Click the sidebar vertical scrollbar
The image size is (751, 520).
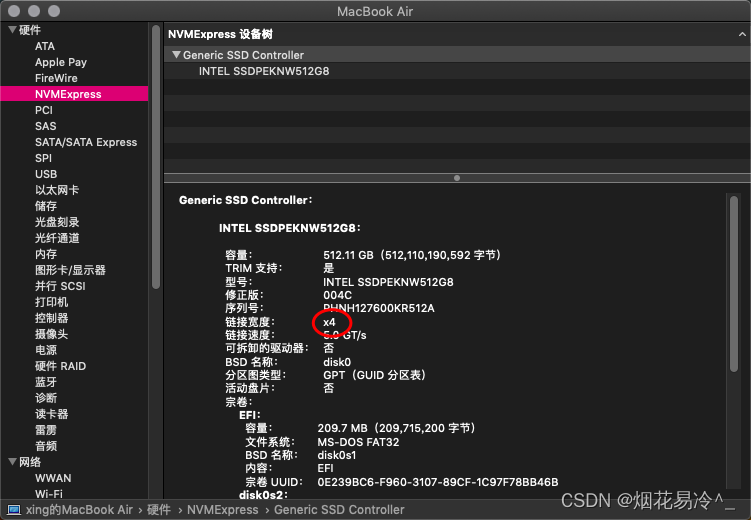click(156, 157)
